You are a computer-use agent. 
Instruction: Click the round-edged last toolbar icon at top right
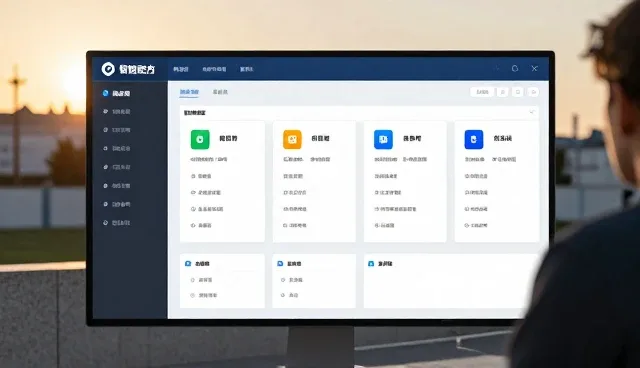pos(533,92)
